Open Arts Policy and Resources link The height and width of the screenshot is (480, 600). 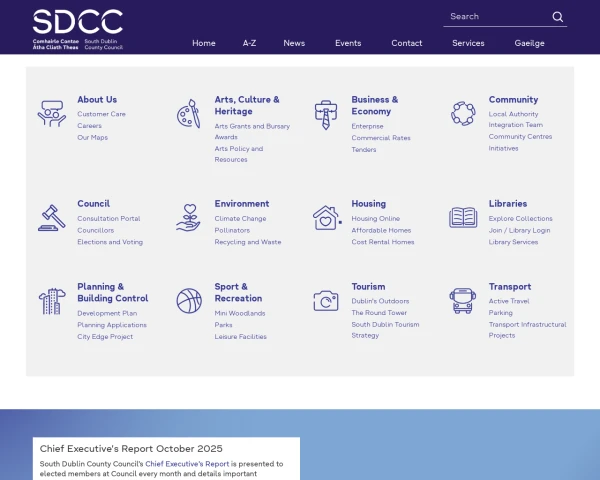[238, 154]
